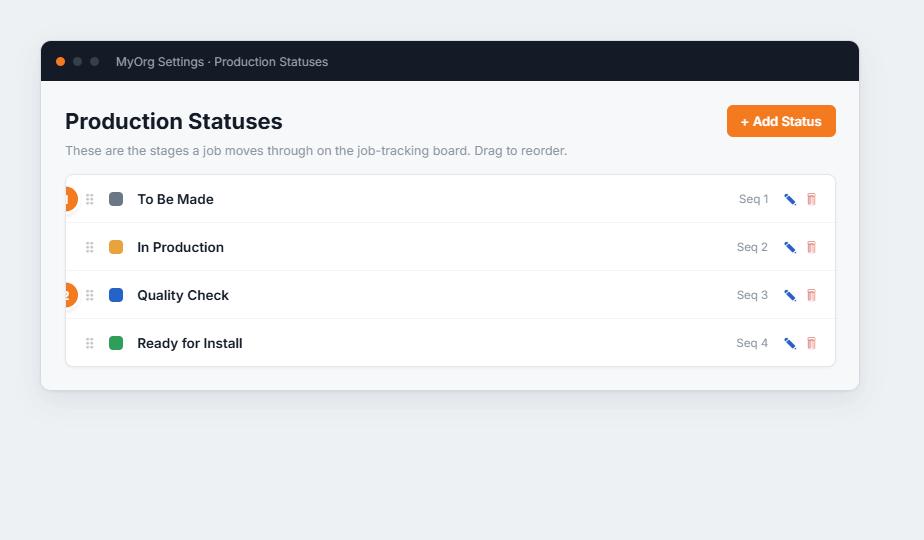The width and height of the screenshot is (924, 540).
Task: Edit the To Be Made status
Action: [790, 199]
